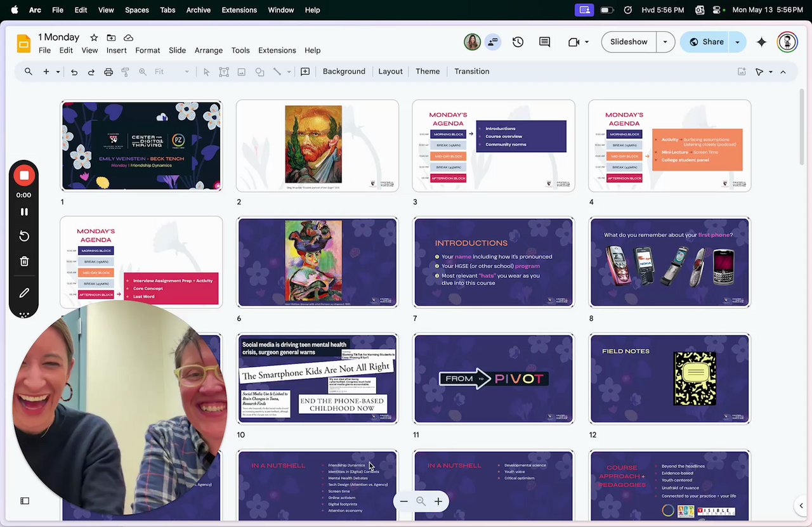Select slide 2 Van Gogh portrait thumbnail
The height and width of the screenshot is (527, 812).
pyautogui.click(x=317, y=146)
